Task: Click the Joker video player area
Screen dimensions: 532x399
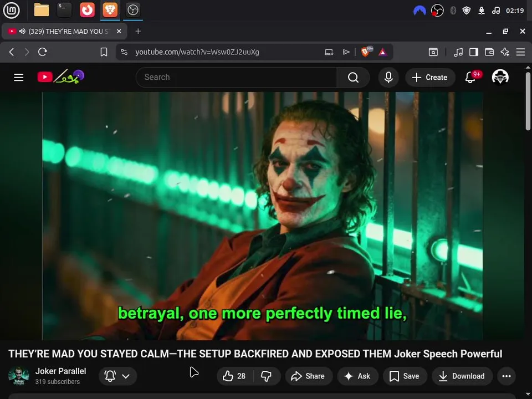Action: click(x=262, y=216)
